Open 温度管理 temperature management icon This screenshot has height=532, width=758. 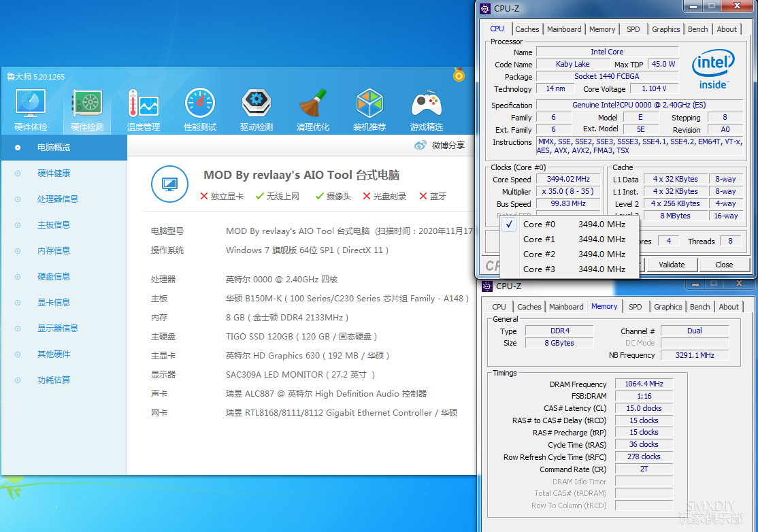coord(144,103)
